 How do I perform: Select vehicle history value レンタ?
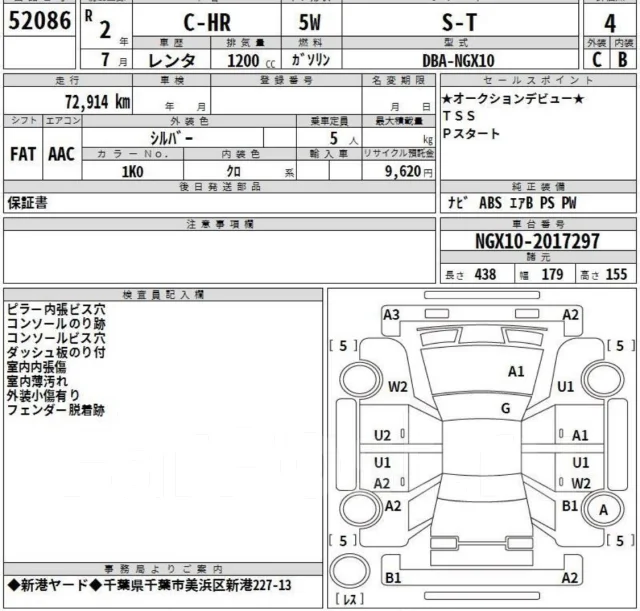(171, 60)
